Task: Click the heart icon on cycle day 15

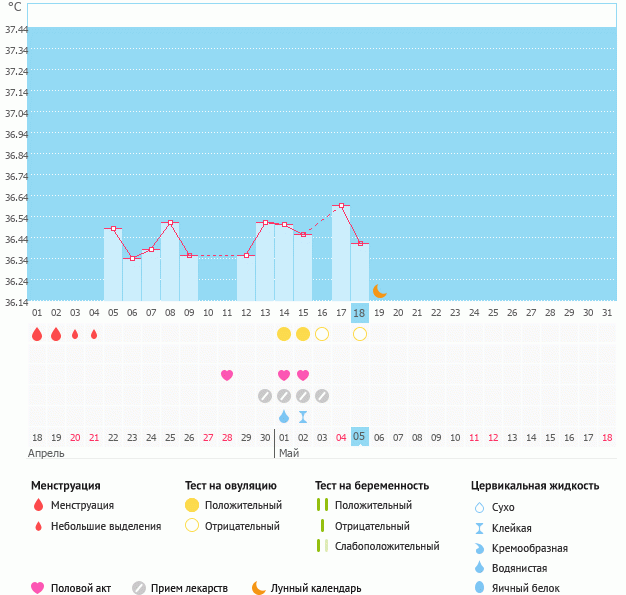Action: point(303,375)
